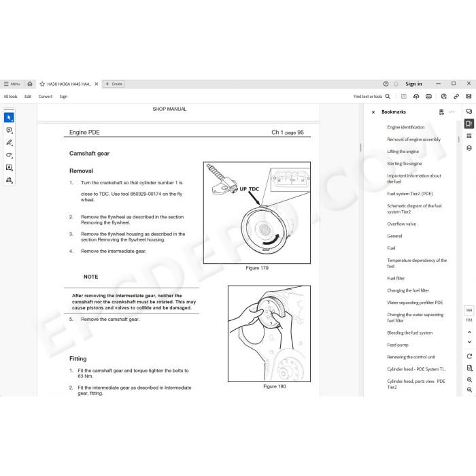Create a new tab with Create
Screen dimensions: 476x476
coord(114,84)
